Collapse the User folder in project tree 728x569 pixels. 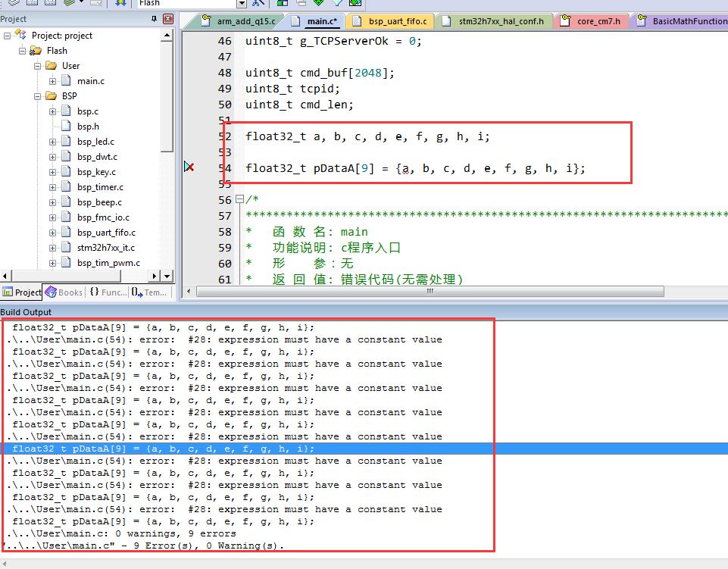(x=38, y=66)
